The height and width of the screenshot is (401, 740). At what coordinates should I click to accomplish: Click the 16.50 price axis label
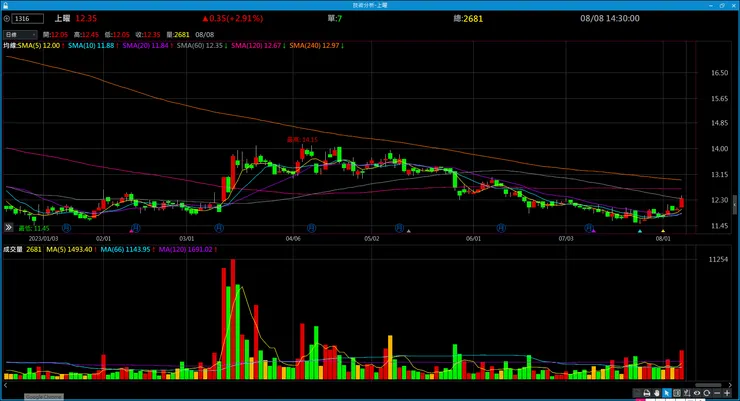719,73
